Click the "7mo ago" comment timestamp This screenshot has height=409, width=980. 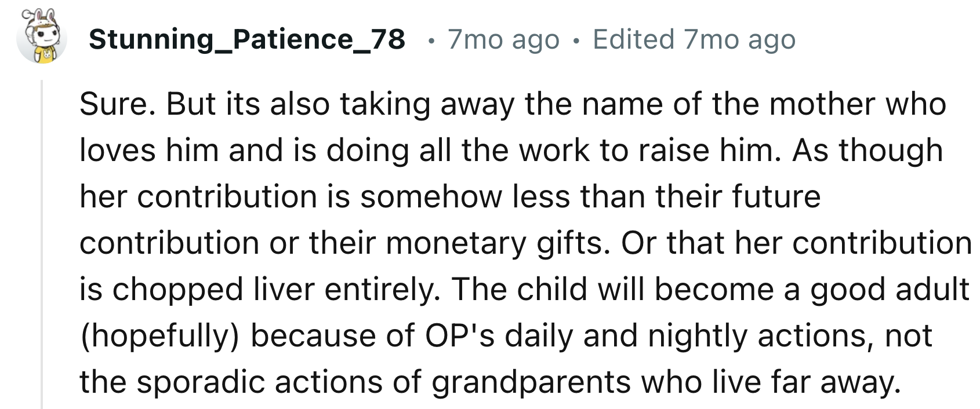tap(503, 39)
